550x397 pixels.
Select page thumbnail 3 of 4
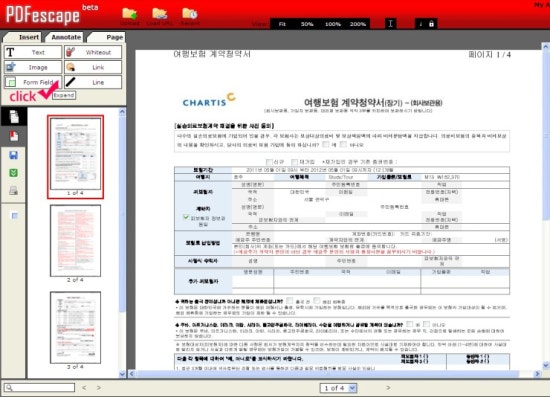coord(75,328)
